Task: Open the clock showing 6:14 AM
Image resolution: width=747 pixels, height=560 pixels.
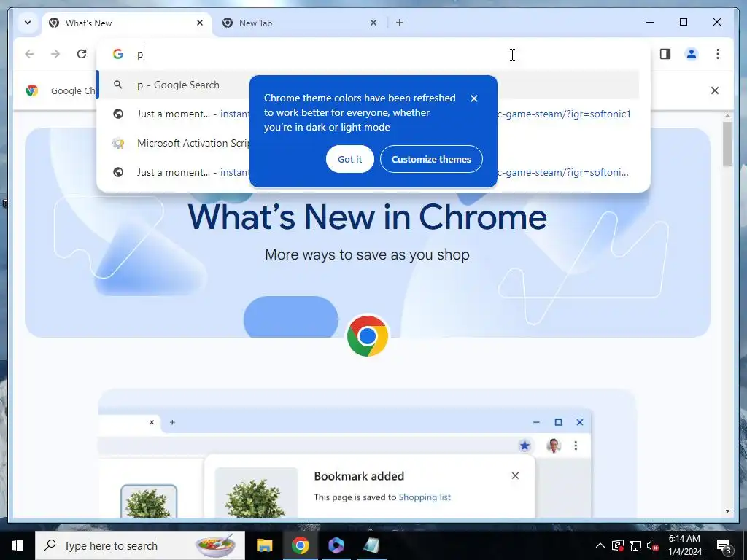Action: 684,545
